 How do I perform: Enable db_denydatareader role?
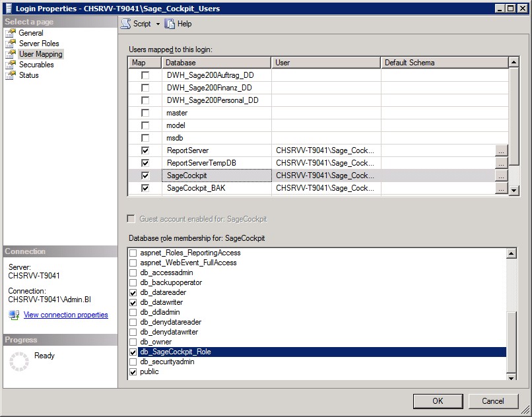pyautogui.click(x=133, y=323)
